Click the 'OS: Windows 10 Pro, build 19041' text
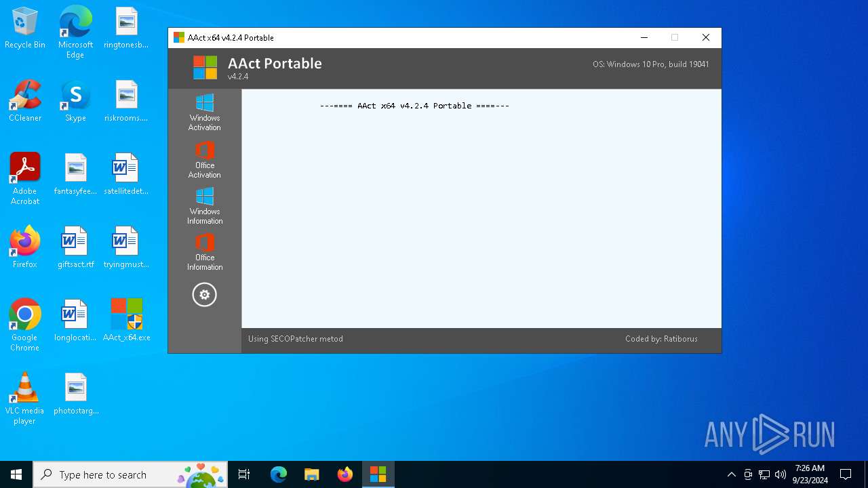The height and width of the screenshot is (488, 868). 651,64
